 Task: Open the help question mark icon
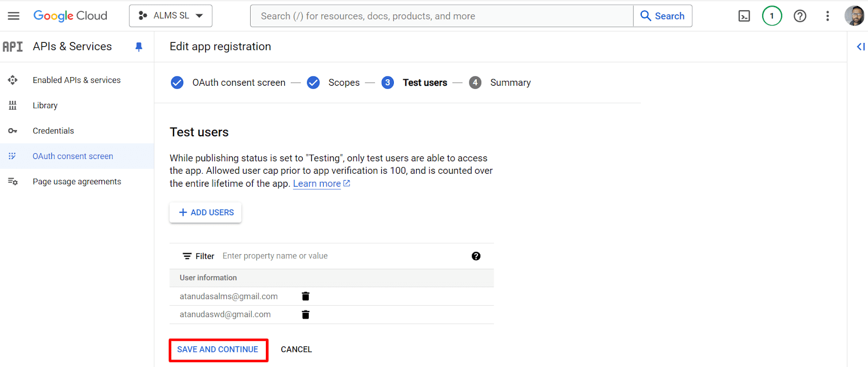coord(800,16)
